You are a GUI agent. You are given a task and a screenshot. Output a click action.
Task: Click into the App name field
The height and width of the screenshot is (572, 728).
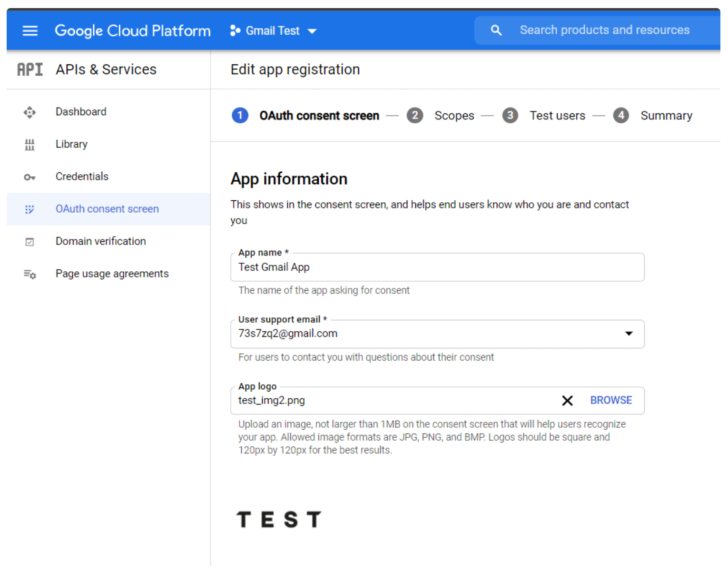tap(437, 267)
